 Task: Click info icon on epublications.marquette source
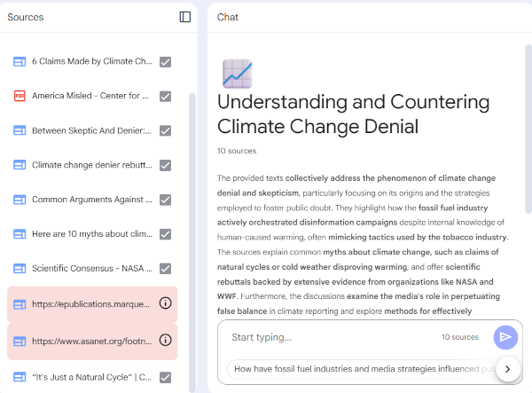(165, 303)
